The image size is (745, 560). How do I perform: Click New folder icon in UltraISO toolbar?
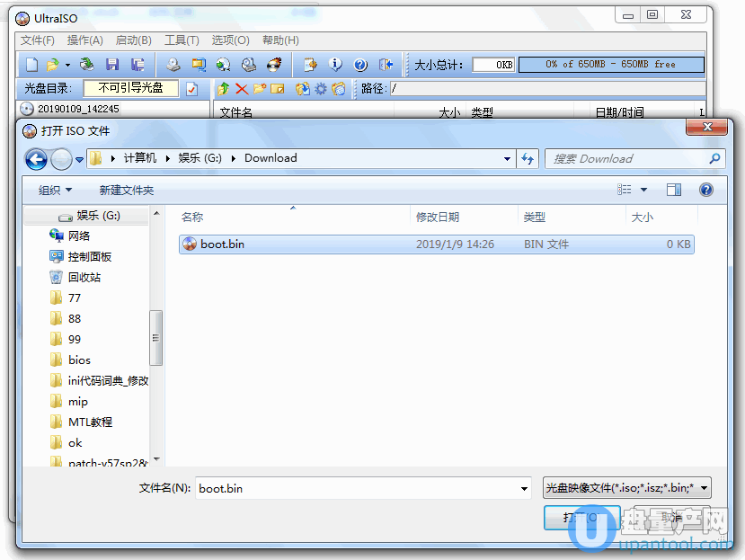click(x=260, y=89)
